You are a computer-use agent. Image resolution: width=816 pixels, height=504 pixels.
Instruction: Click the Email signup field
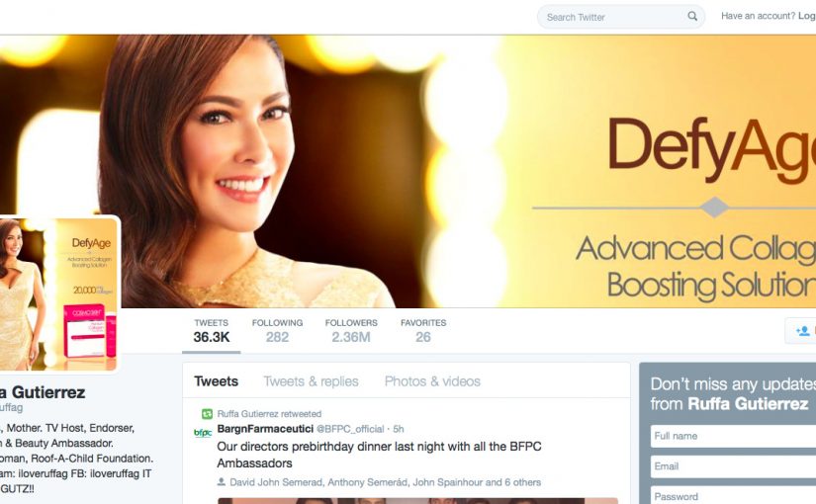pos(733,466)
